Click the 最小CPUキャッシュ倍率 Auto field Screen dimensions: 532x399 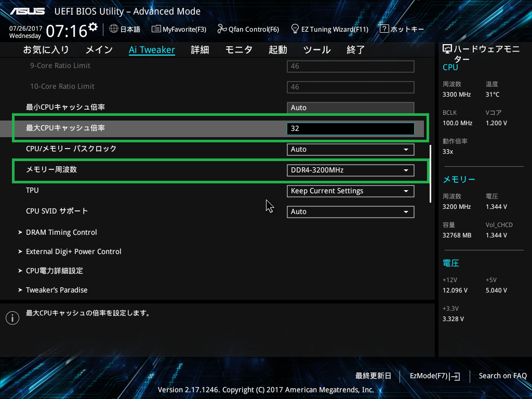(x=351, y=108)
